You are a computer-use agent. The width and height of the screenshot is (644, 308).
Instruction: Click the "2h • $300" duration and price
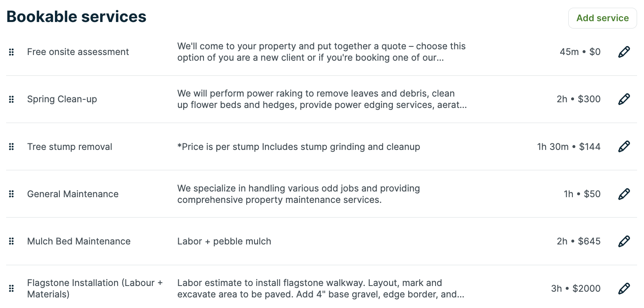click(x=578, y=99)
